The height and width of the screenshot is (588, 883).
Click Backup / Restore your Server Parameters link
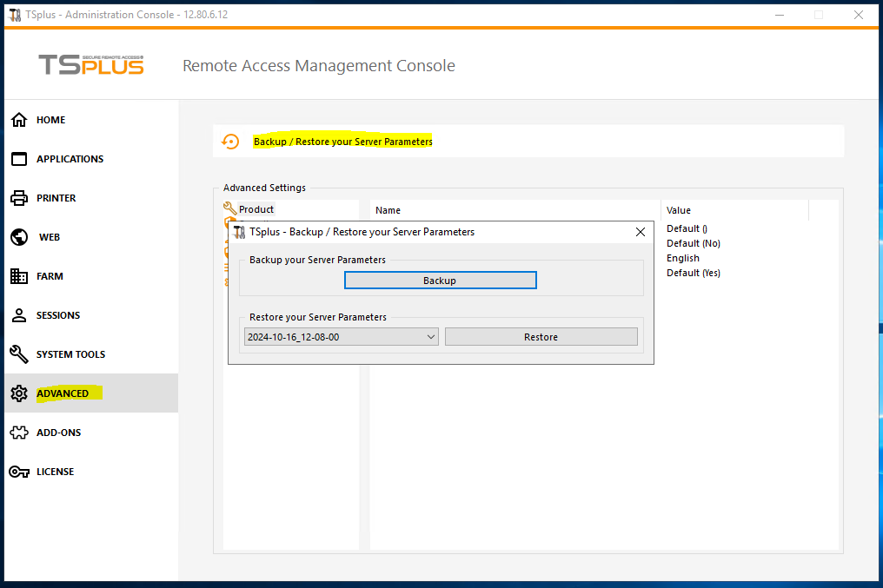343,142
